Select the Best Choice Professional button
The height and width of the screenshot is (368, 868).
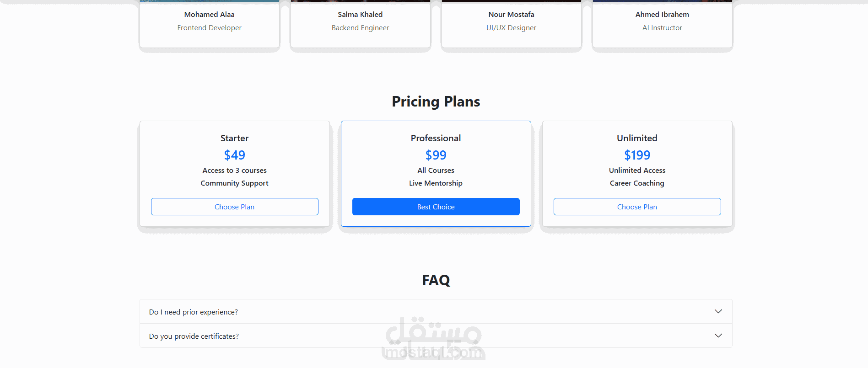click(436, 207)
